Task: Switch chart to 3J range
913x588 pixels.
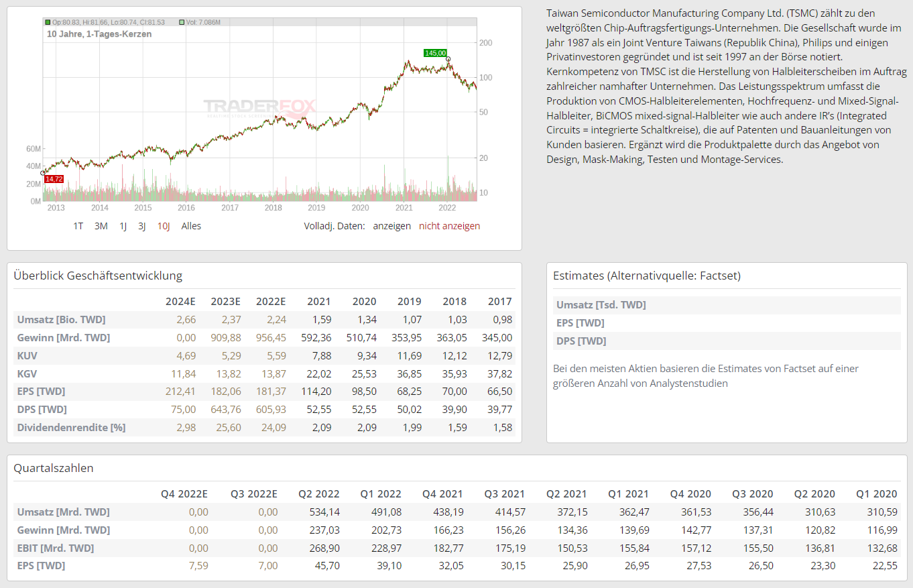Action: coord(142,226)
